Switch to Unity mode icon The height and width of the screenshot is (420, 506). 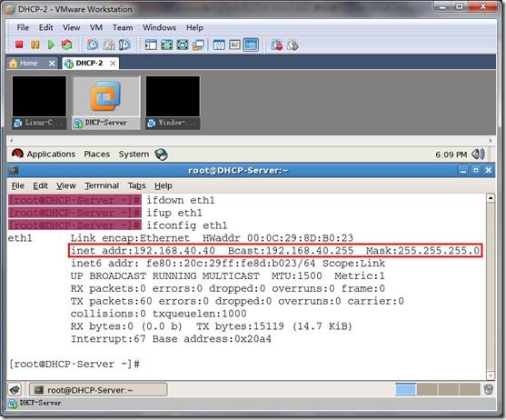pyautogui.click(x=198, y=45)
